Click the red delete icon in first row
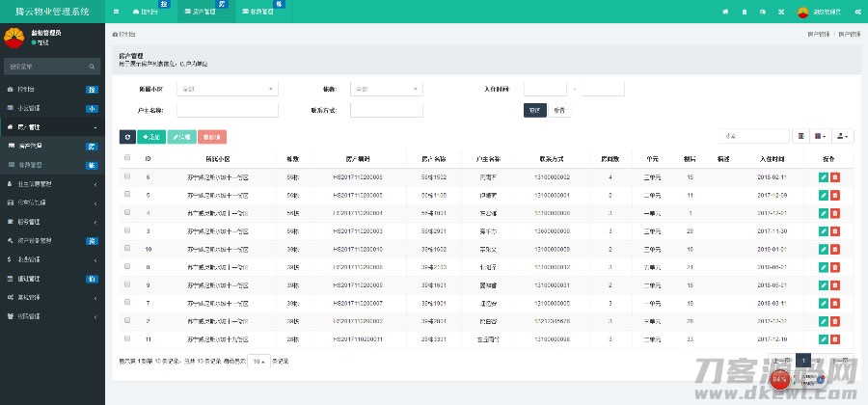868x405 pixels. tap(834, 177)
